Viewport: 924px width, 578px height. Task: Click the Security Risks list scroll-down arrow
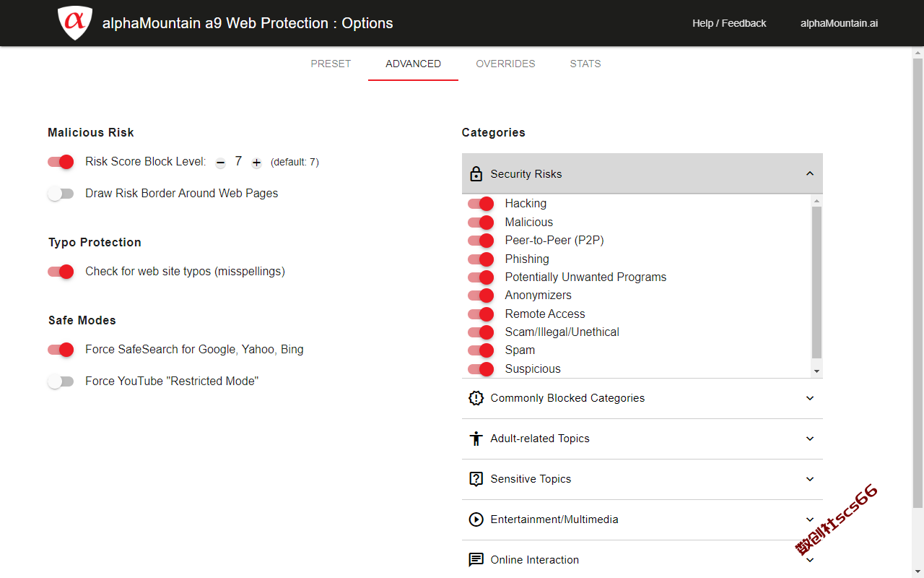(817, 371)
